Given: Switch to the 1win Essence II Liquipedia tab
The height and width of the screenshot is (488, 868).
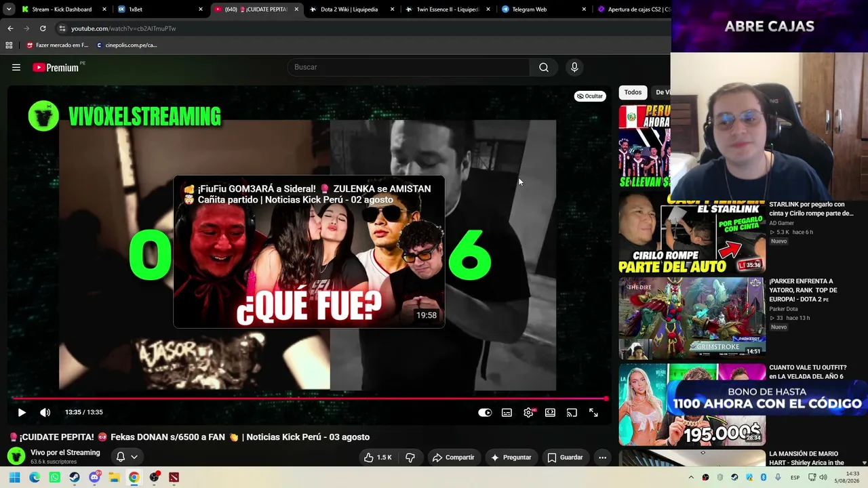Looking at the screenshot, I should (447, 9).
